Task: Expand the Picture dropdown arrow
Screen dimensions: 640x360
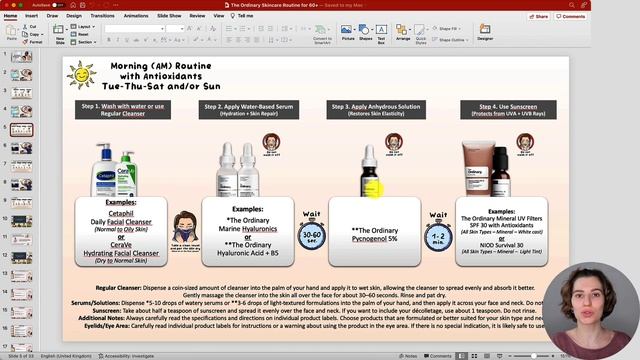Action: (x=354, y=29)
